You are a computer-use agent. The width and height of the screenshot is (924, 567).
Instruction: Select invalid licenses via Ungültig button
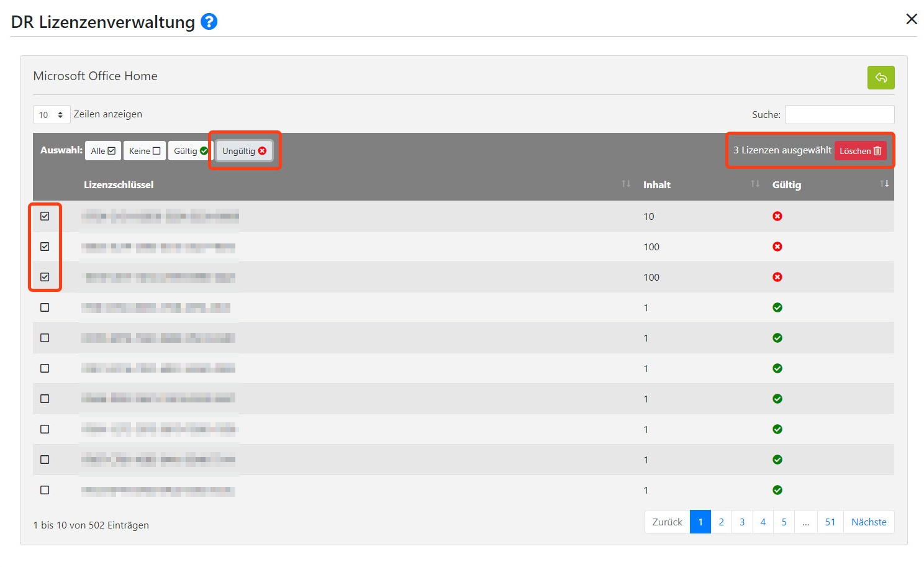coord(244,151)
